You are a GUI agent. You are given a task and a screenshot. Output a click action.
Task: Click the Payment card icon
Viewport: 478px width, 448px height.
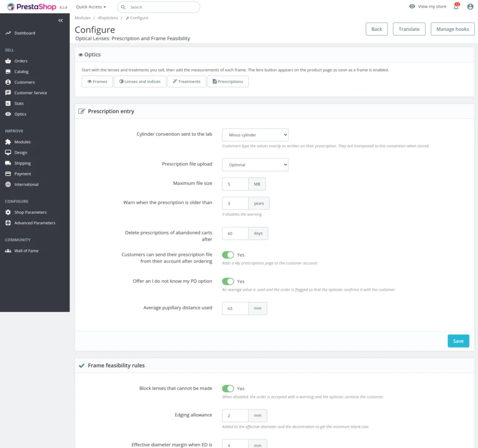coord(8,174)
